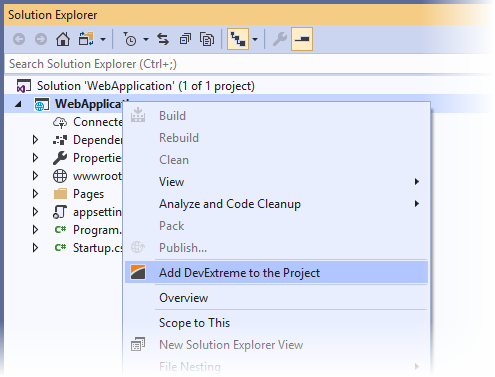Click the Dependencies icon

click(x=60, y=140)
